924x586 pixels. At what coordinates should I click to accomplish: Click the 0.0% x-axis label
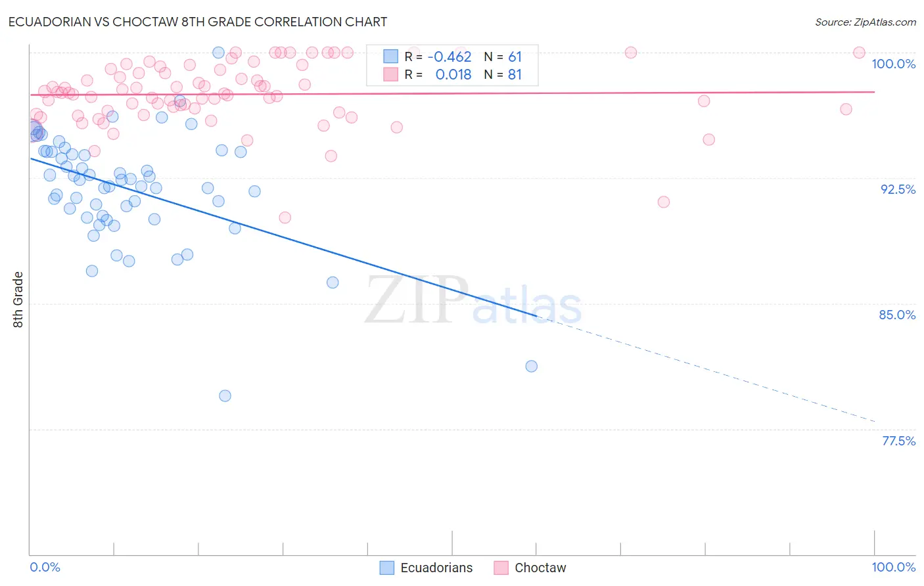pos(45,567)
